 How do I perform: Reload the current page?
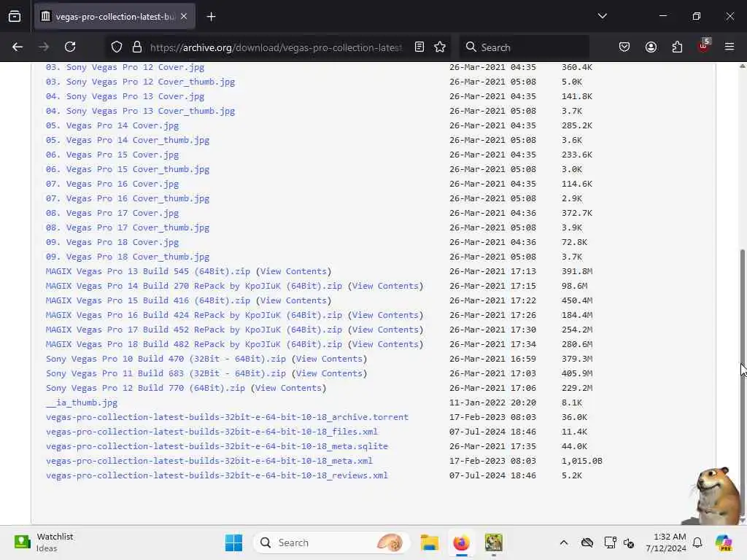click(x=70, y=47)
